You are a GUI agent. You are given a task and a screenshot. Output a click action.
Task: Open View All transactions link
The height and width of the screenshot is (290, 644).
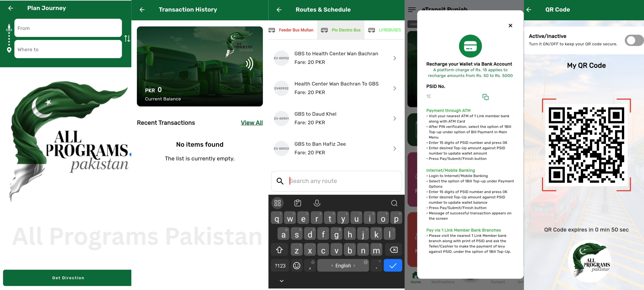coord(252,123)
